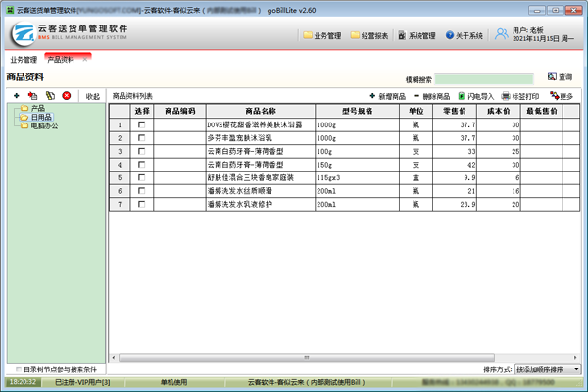
Task: Click the 115gx3 specification cell
Action: point(357,177)
